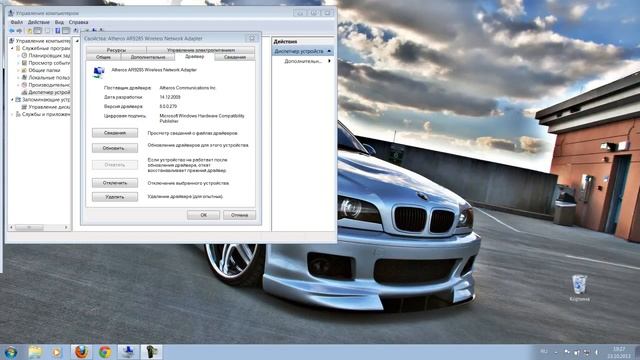The height and width of the screenshot is (360, 640).
Task: Click the Shared Folders (Общие папки) icon
Action: point(24,70)
